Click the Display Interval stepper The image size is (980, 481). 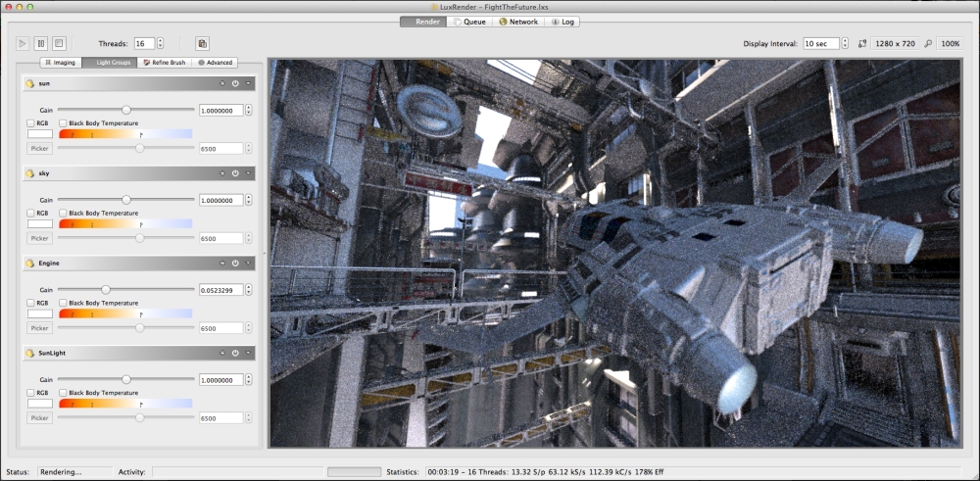845,44
